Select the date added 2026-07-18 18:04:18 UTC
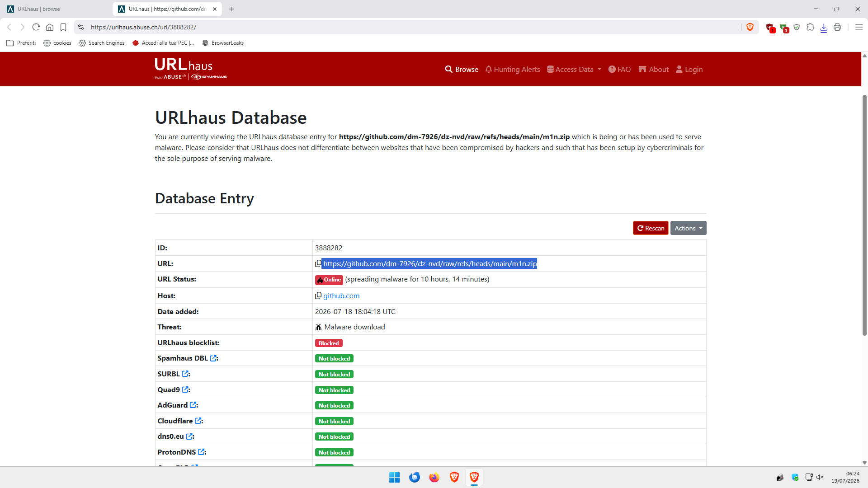Screen dimensions: 868x488 [355, 311]
